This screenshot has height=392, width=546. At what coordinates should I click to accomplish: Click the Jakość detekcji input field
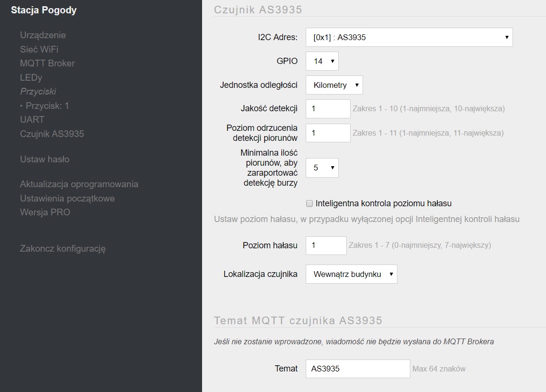(328, 109)
